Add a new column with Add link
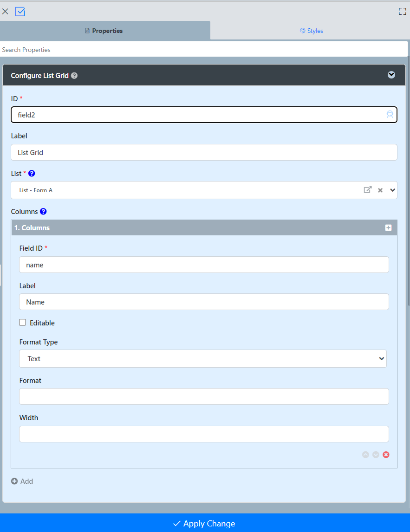410x532 pixels. coord(22,481)
